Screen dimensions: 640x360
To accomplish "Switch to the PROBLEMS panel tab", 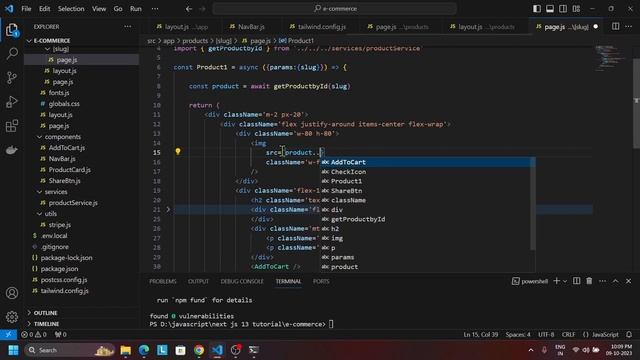I will [x=162, y=281].
